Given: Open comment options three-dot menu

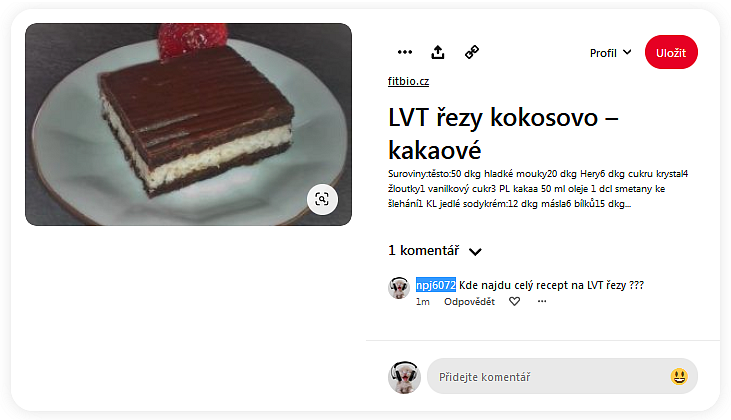Looking at the screenshot, I should (x=542, y=301).
